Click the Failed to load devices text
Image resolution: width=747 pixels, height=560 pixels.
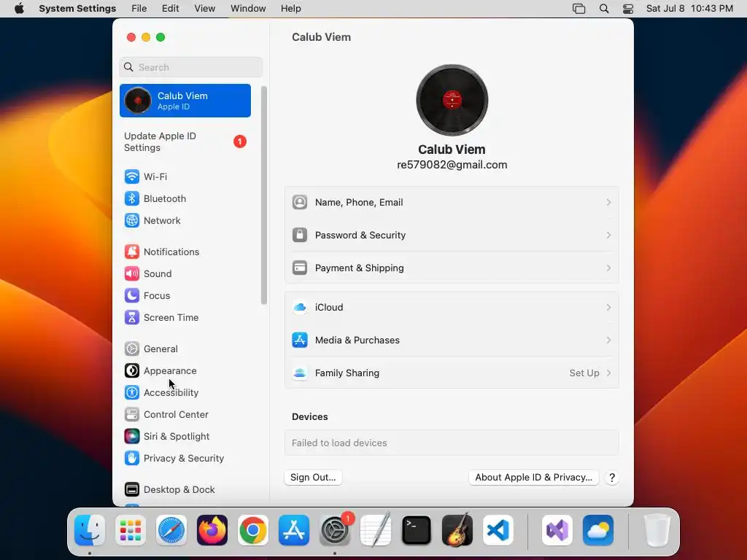tap(339, 443)
